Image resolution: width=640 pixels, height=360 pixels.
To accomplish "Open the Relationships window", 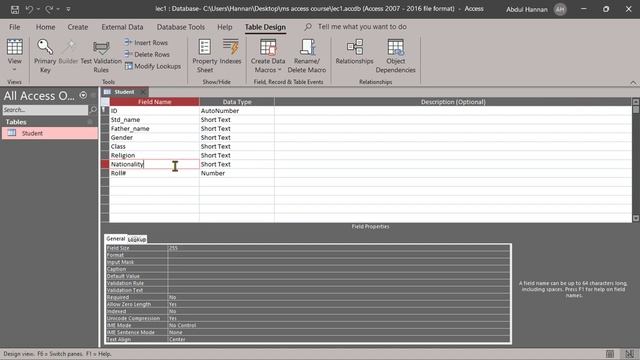I will [354, 52].
